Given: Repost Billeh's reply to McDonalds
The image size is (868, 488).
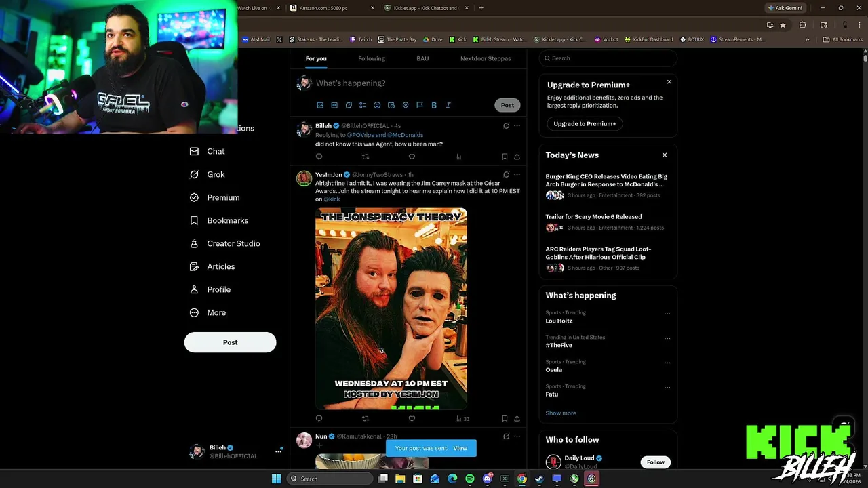Looking at the screenshot, I should point(366,157).
